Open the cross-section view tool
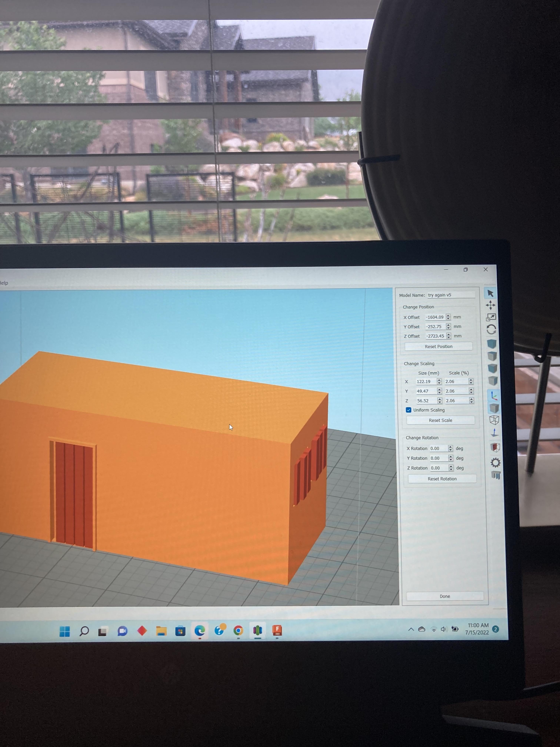Image resolution: width=560 pixels, height=747 pixels. pos(495,447)
